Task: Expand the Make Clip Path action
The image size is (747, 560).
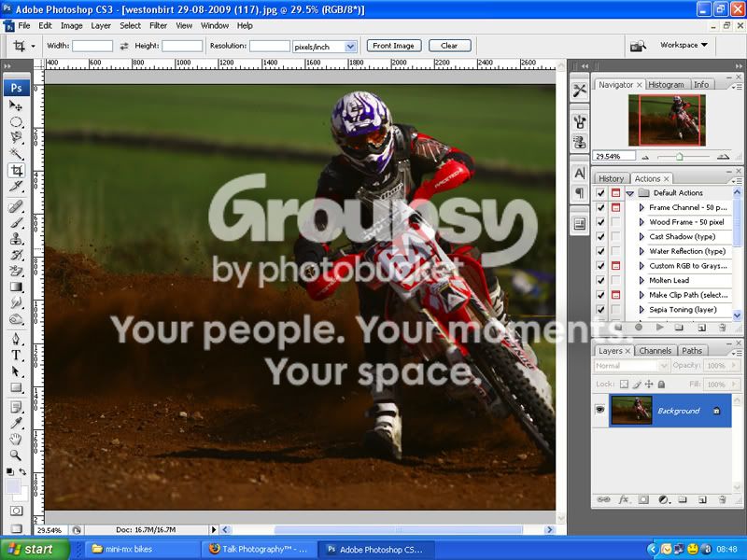Action: [x=641, y=295]
